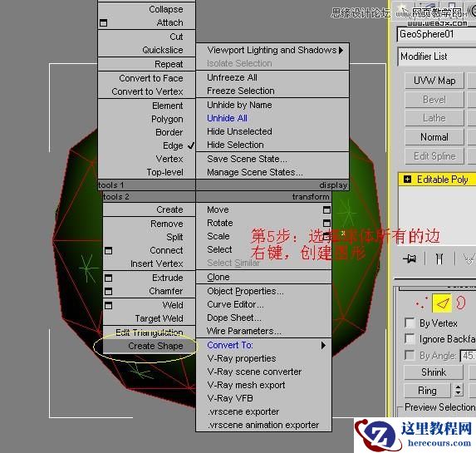Select Repeat menu entry

(x=169, y=64)
